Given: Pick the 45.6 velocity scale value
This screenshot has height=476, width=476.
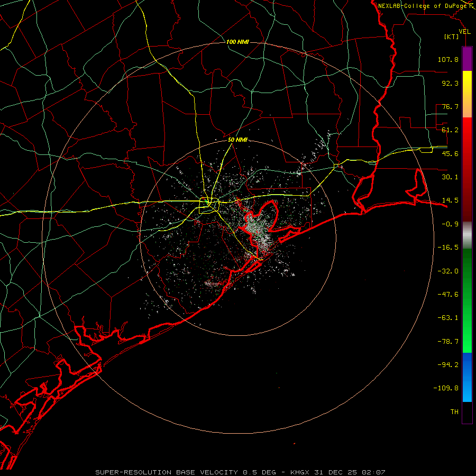Looking at the screenshot, I should 450,153.
